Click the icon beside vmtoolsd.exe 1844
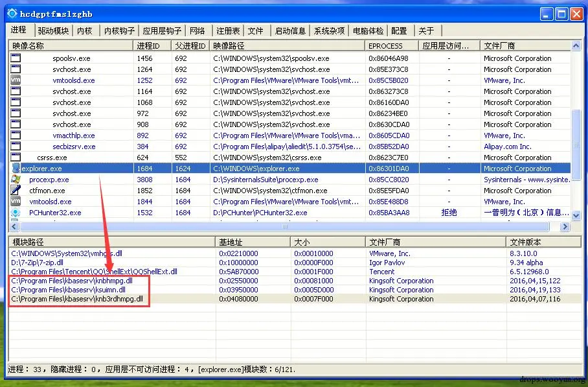Image resolution: width=588 pixels, height=387 pixels. [16, 201]
